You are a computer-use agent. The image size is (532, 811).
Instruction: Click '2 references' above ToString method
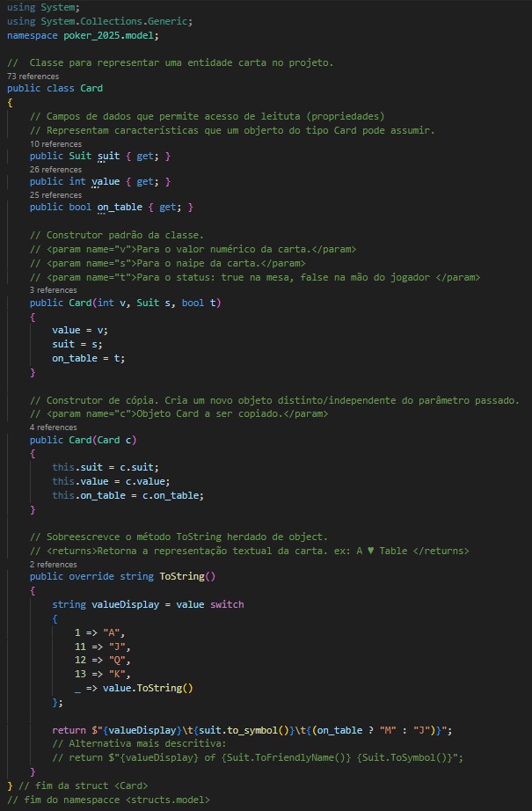[54, 565]
